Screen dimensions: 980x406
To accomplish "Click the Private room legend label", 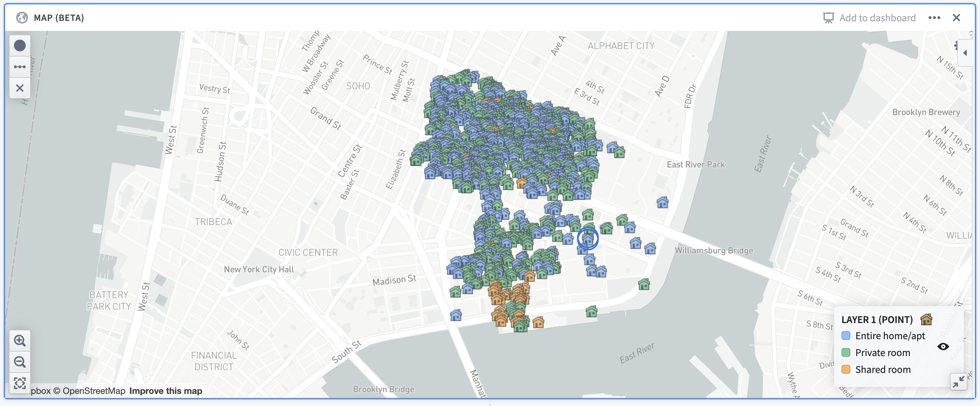I will pyautogui.click(x=883, y=353).
